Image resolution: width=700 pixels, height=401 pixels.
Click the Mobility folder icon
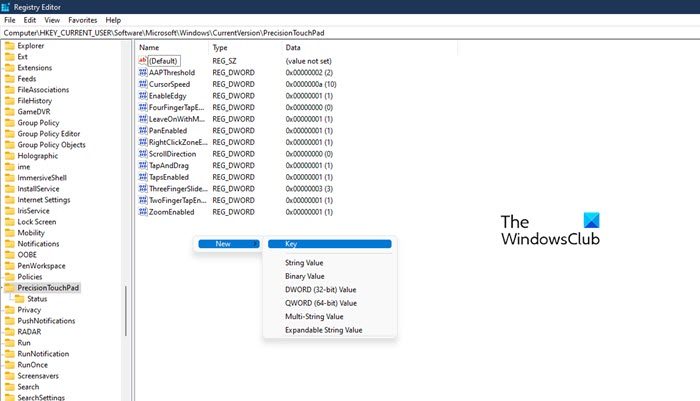coord(10,233)
